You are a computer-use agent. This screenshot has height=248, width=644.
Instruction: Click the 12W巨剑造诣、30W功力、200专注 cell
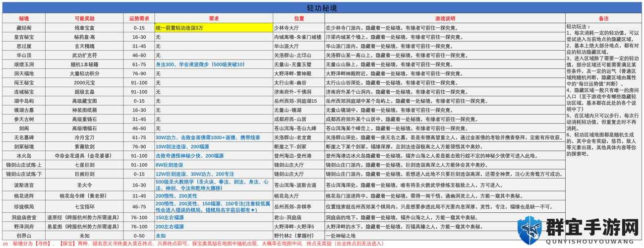214,174
